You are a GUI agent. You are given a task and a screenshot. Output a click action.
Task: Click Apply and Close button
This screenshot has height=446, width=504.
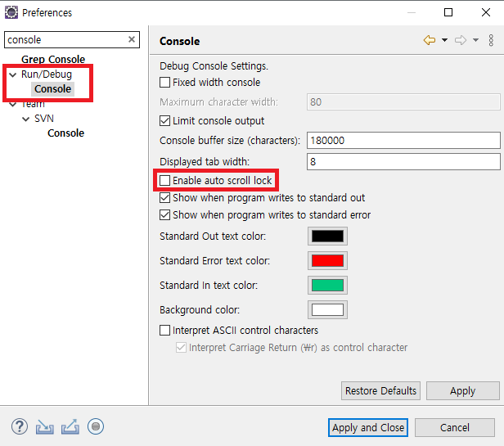pyautogui.click(x=368, y=428)
